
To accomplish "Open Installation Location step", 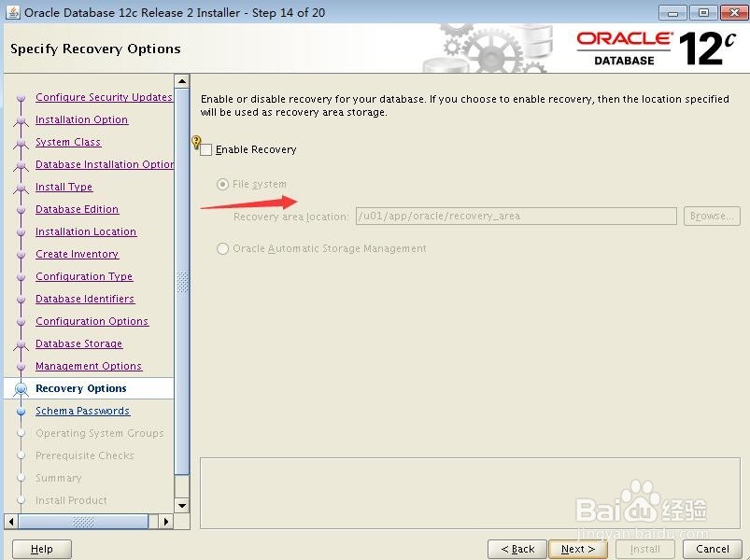I will pos(86,231).
